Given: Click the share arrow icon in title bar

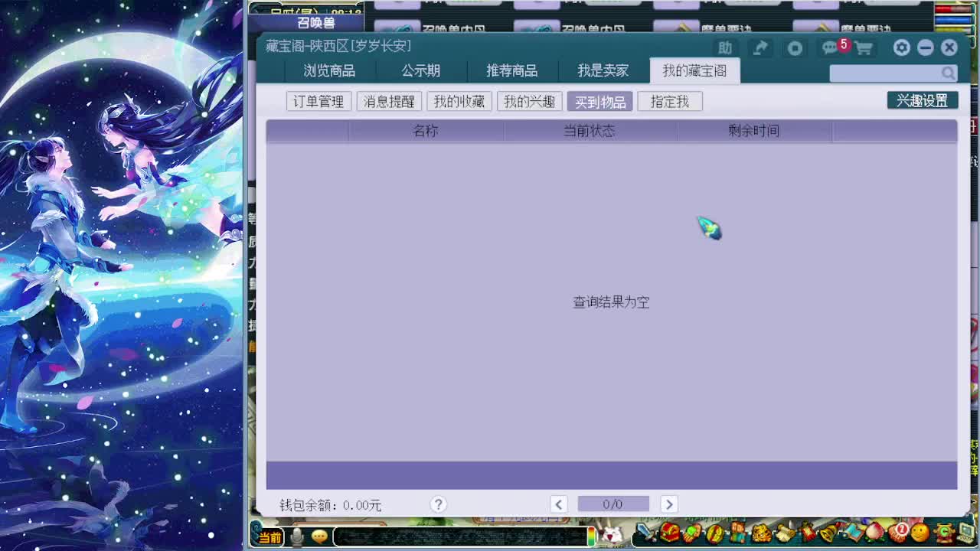Looking at the screenshot, I should pyautogui.click(x=759, y=48).
